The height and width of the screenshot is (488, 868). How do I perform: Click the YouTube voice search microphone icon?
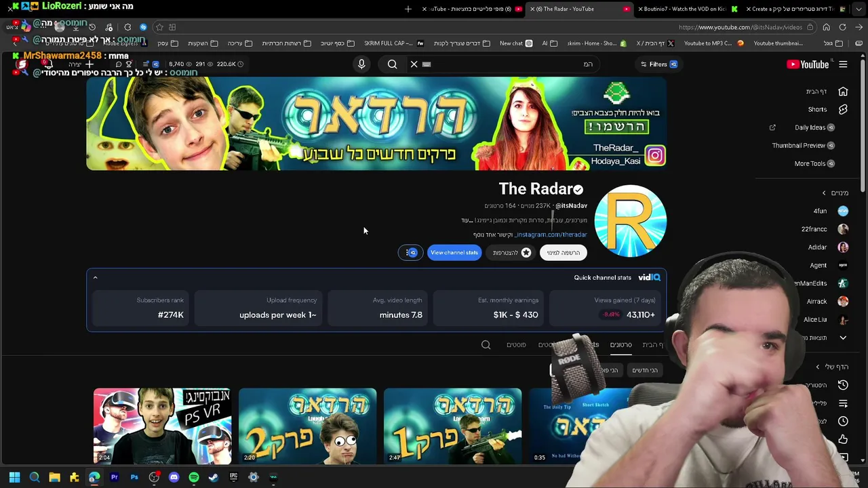(x=361, y=64)
